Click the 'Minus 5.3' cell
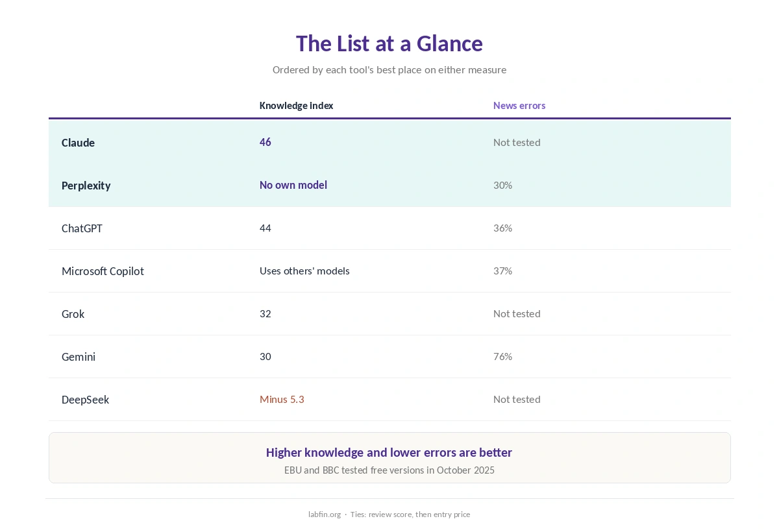Screen dimensions: 779x532 click(282, 399)
